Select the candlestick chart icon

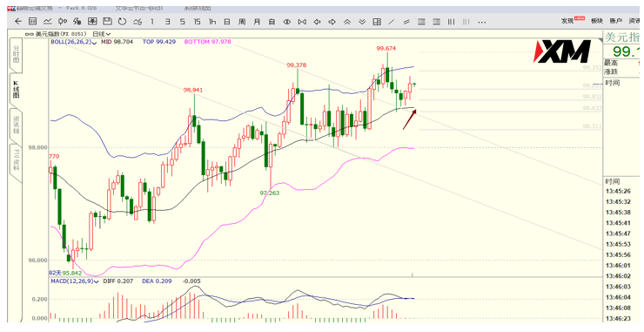pyautogui.click(x=63, y=22)
